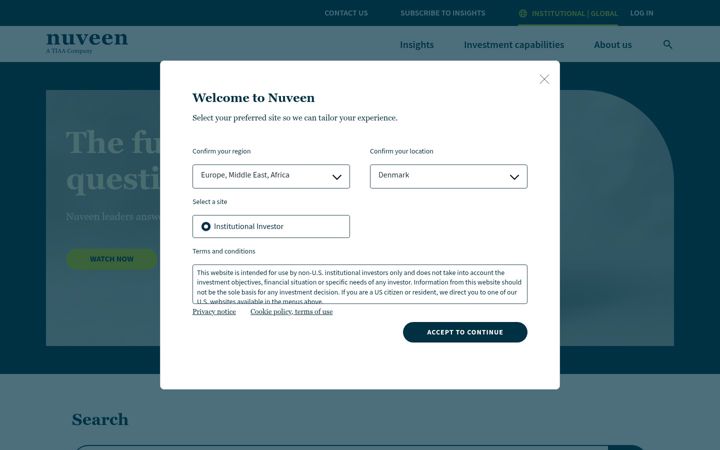Click the Watch Now button

[112, 259]
